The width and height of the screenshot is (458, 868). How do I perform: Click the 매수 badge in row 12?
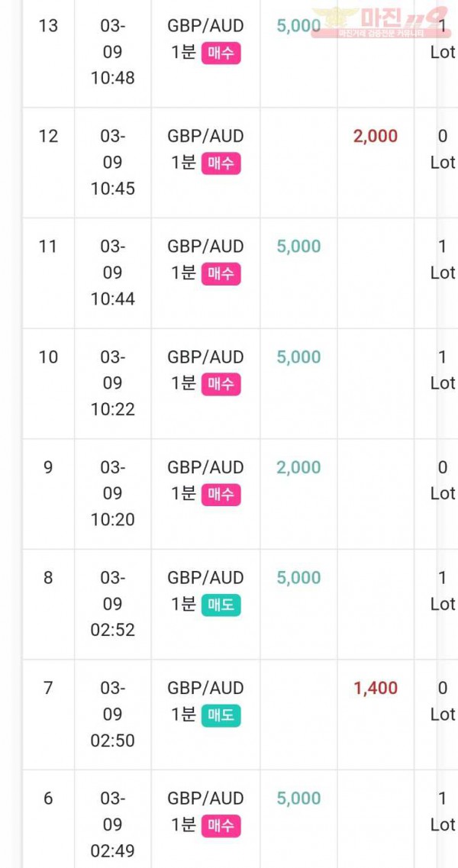tap(221, 164)
